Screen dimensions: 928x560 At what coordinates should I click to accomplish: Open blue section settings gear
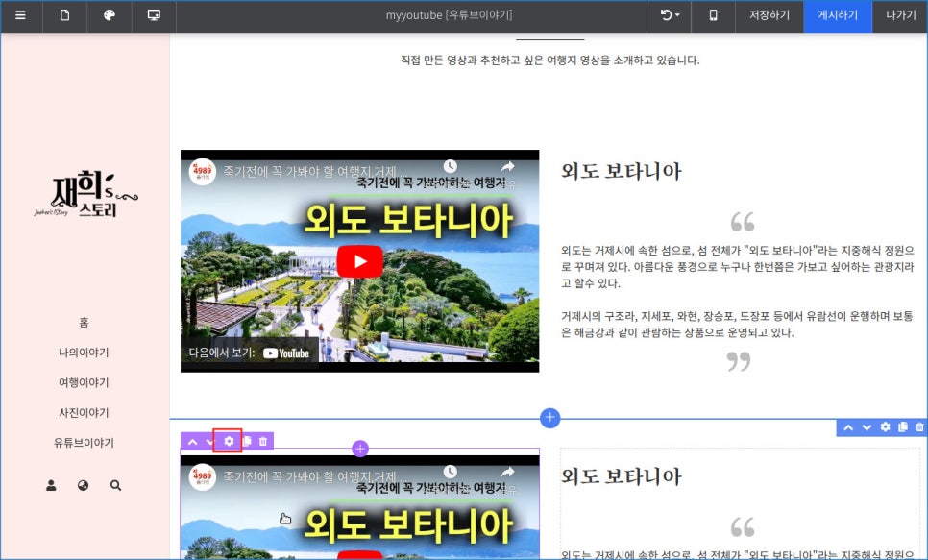[885, 426]
